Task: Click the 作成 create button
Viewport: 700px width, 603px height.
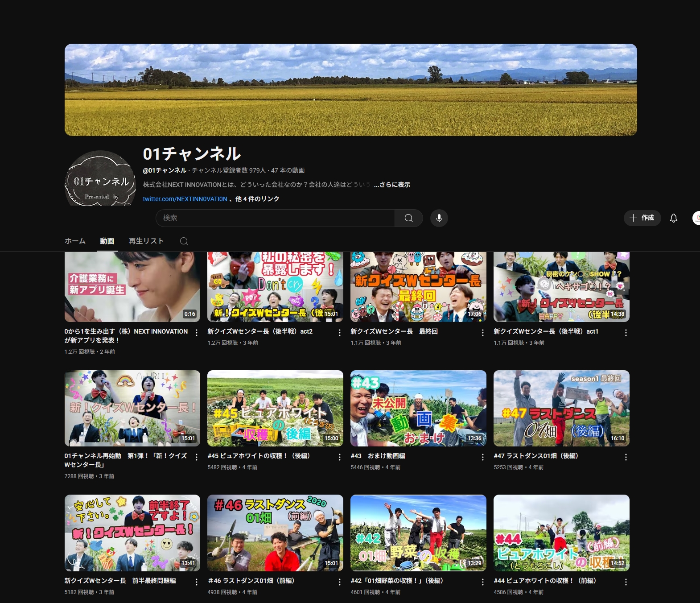Action: [642, 218]
